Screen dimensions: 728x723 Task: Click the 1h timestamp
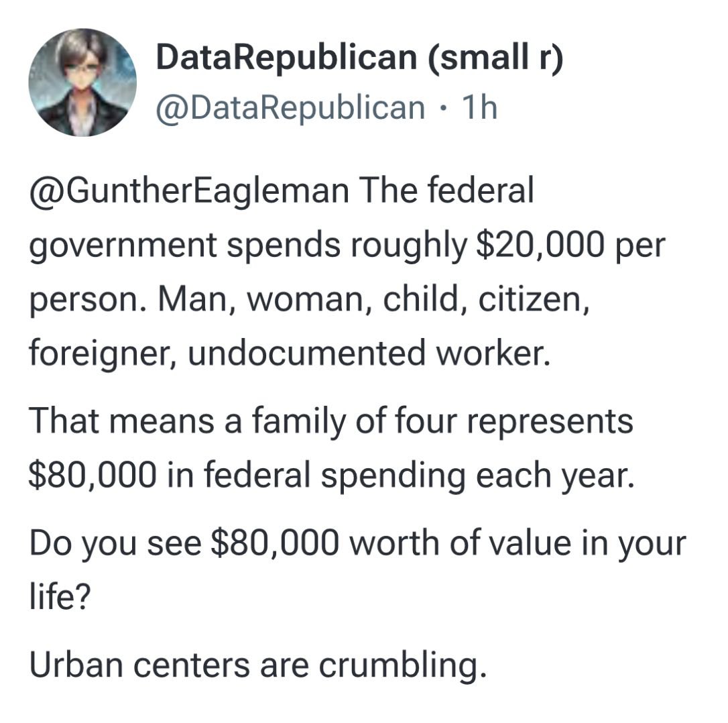pos(478,108)
